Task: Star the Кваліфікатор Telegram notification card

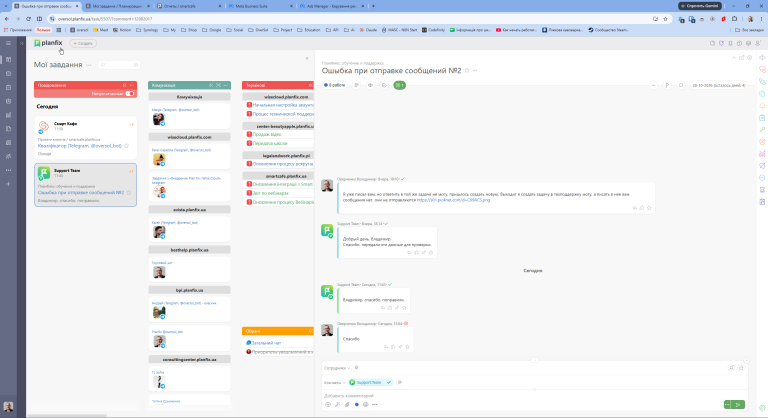Action: pos(126,146)
